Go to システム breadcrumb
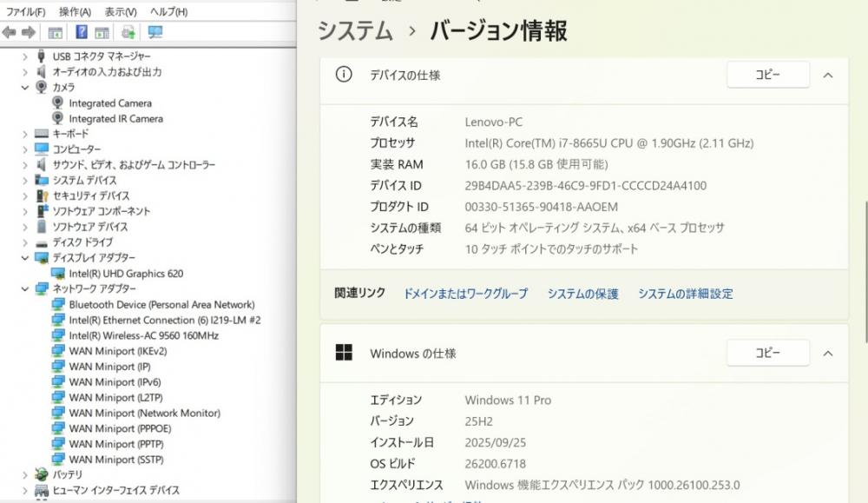The width and height of the screenshot is (868, 503). (x=355, y=30)
